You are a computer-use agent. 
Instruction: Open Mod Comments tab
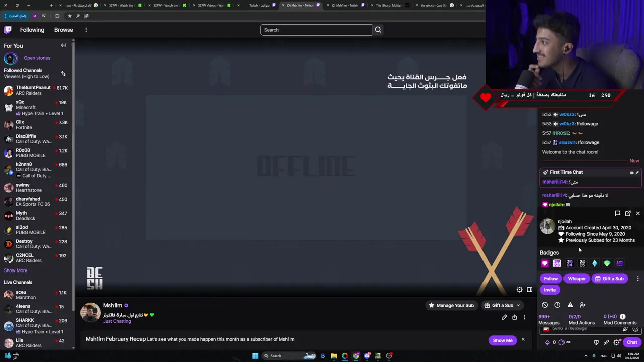coord(620,320)
